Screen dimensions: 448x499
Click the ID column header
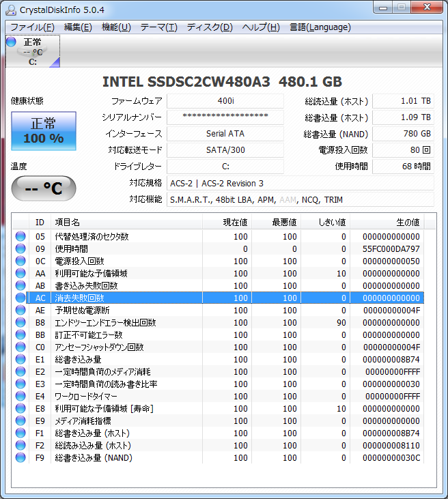(40, 222)
